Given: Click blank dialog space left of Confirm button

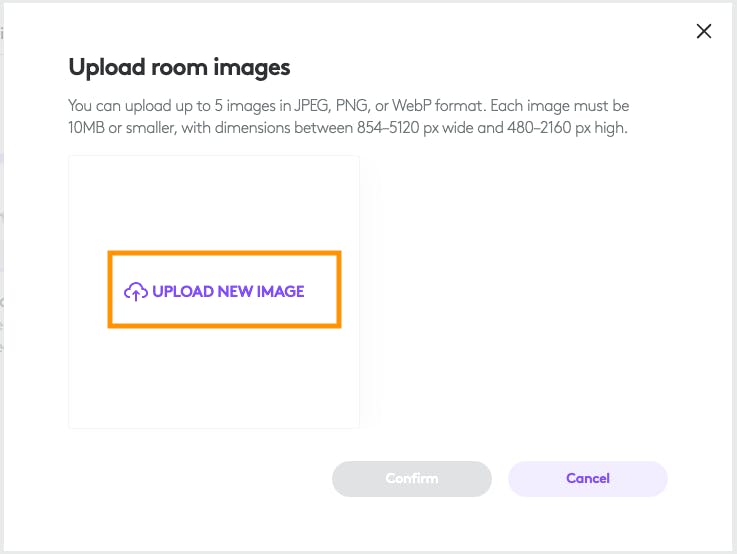Looking at the screenshot, I should tap(200, 478).
